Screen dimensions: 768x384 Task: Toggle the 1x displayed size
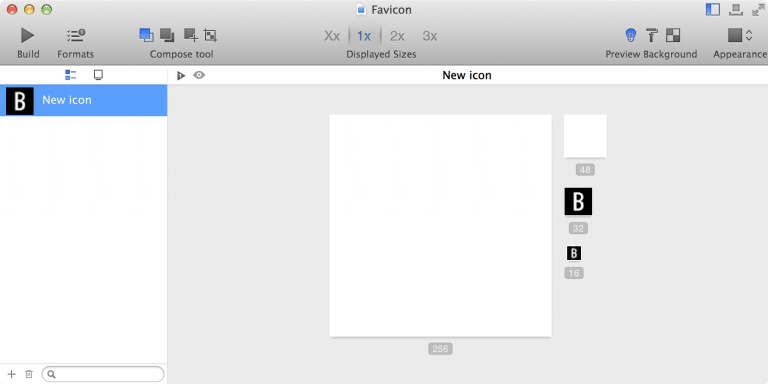tap(364, 36)
